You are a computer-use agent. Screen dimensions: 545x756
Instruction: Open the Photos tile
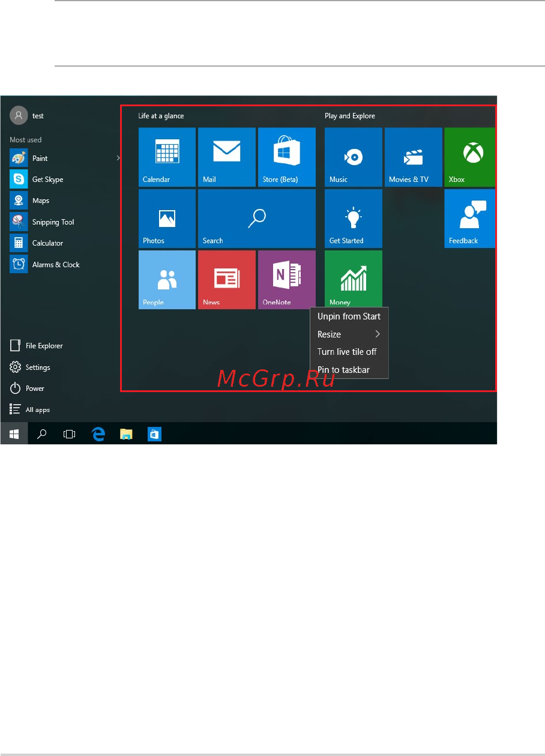click(x=167, y=219)
